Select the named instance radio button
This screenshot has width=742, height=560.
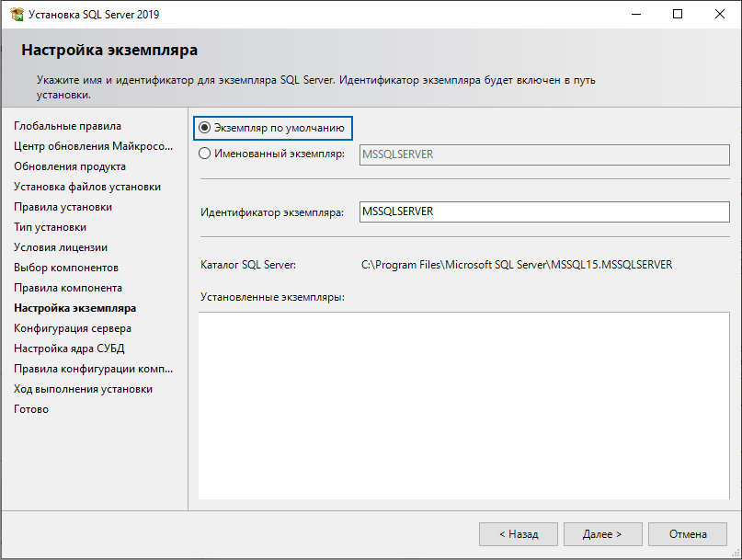pyautogui.click(x=204, y=154)
